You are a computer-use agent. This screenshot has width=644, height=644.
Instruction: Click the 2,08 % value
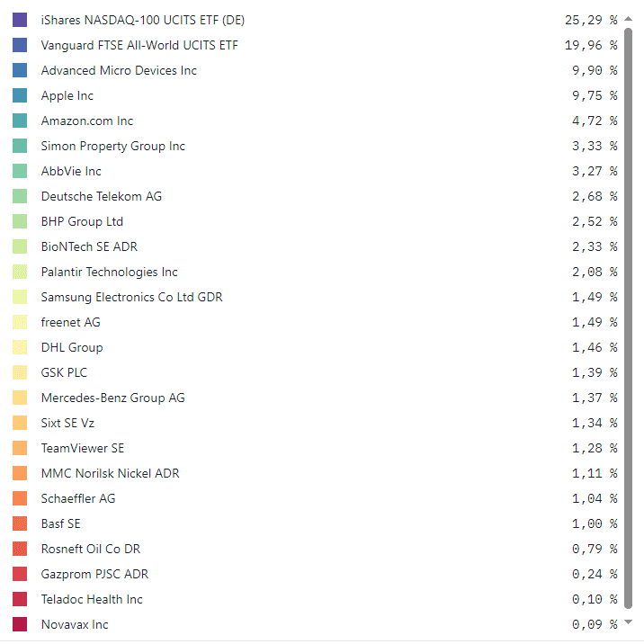tap(595, 272)
